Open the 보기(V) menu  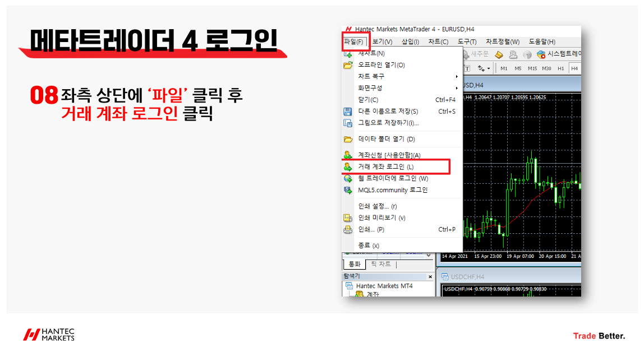coord(383,42)
